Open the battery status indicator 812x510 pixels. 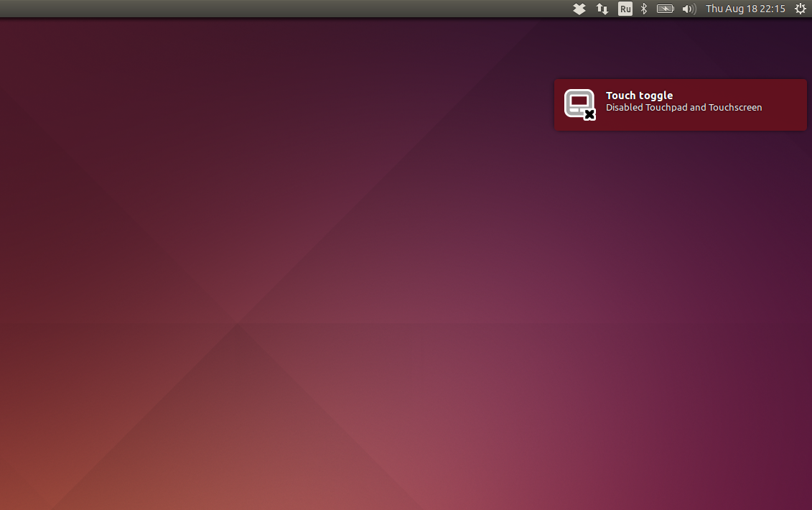click(x=666, y=9)
